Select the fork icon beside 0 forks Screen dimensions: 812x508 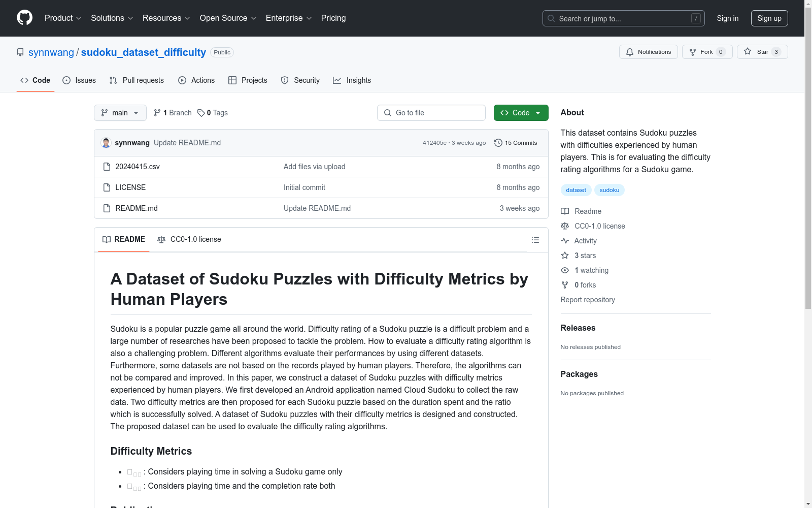(565, 285)
